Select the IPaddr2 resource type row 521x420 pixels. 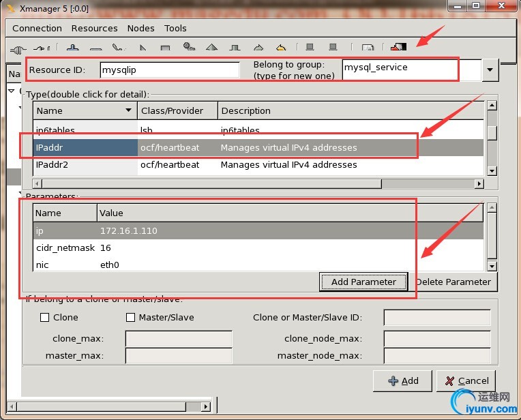click(x=258, y=165)
